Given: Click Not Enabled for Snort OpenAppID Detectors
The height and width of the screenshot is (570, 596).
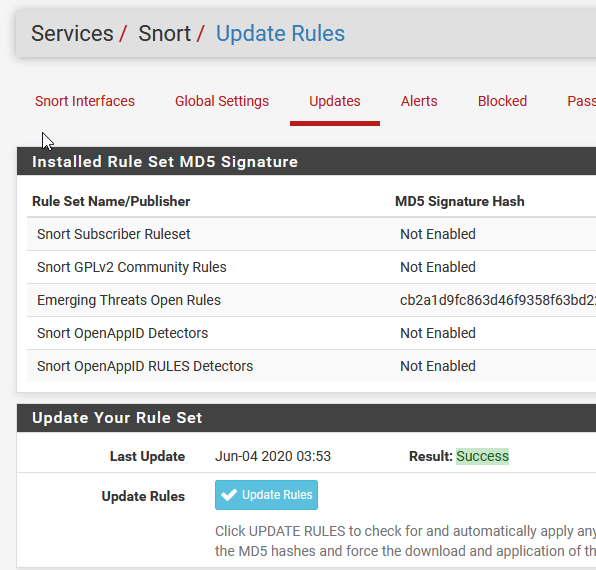Looking at the screenshot, I should pos(438,333).
